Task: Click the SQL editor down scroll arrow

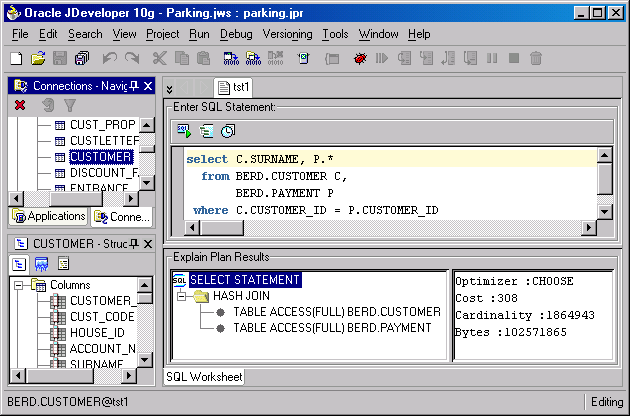Action: click(x=605, y=211)
